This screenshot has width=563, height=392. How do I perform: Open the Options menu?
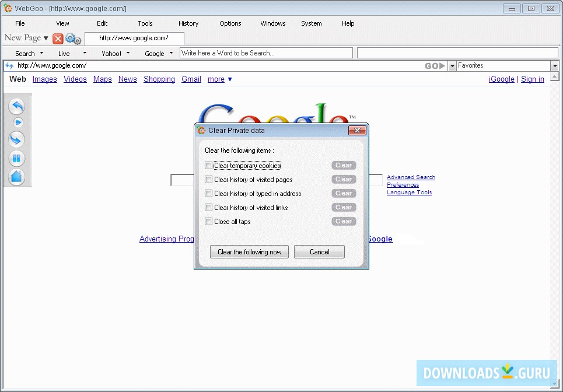(230, 23)
